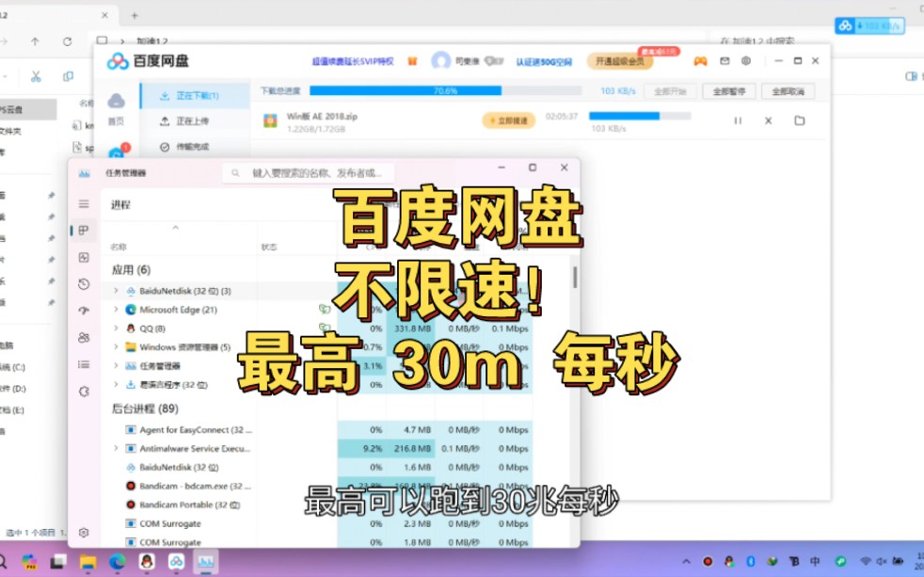Open QQ penguin icon on the taskbar
Image resolution: width=924 pixels, height=577 pixels.
point(147,562)
